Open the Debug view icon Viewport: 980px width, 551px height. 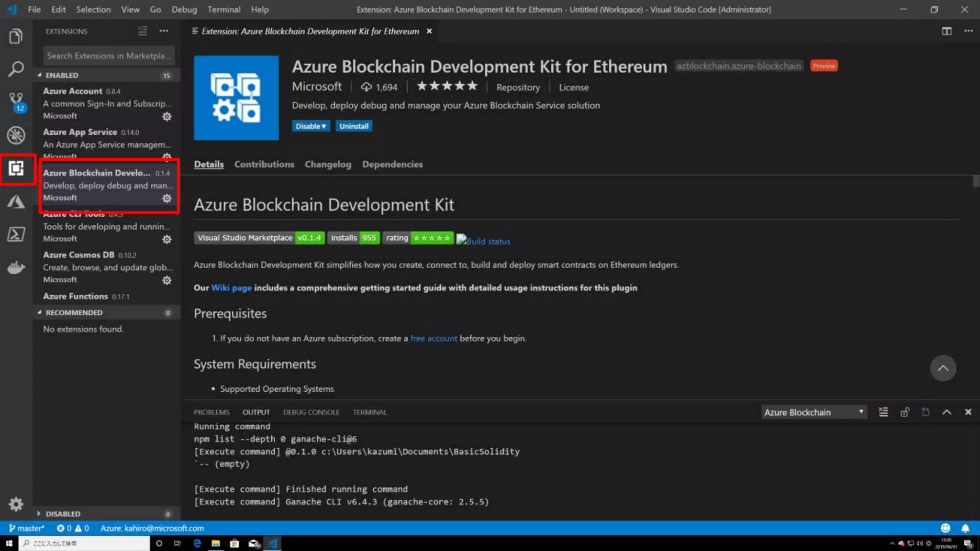tap(16, 135)
